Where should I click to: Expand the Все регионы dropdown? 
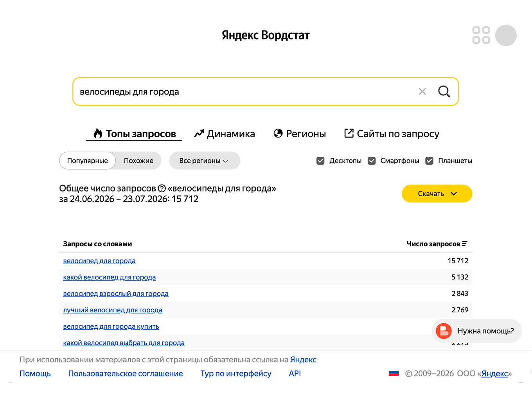205,161
